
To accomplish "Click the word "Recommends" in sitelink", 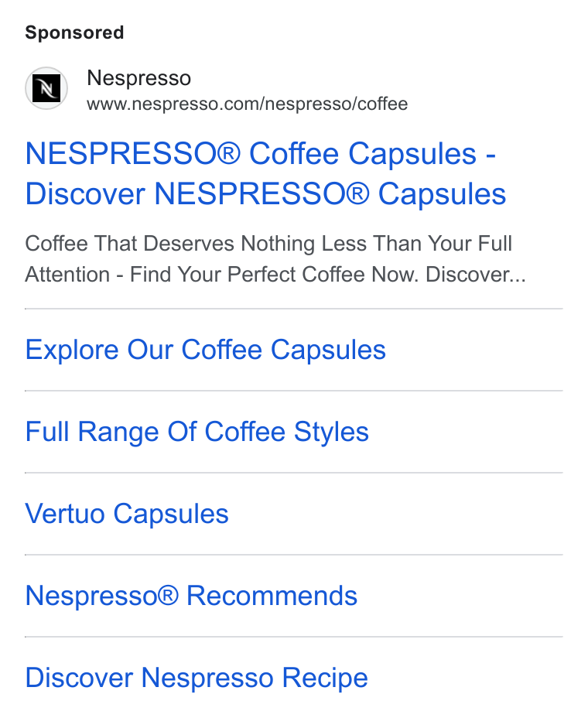I will pyautogui.click(x=272, y=596).
